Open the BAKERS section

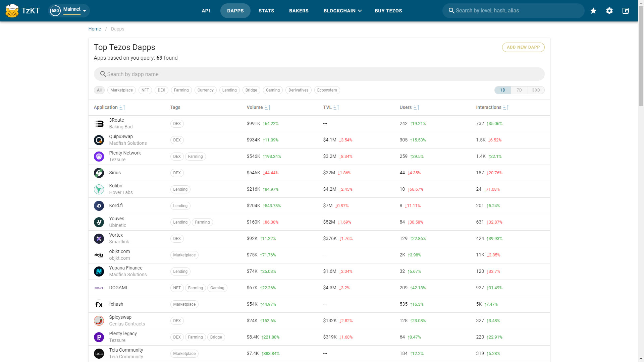click(x=299, y=10)
